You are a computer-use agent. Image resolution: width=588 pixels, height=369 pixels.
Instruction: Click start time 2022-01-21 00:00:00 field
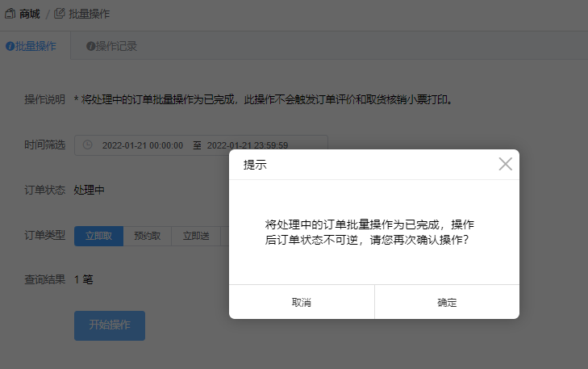click(x=143, y=145)
